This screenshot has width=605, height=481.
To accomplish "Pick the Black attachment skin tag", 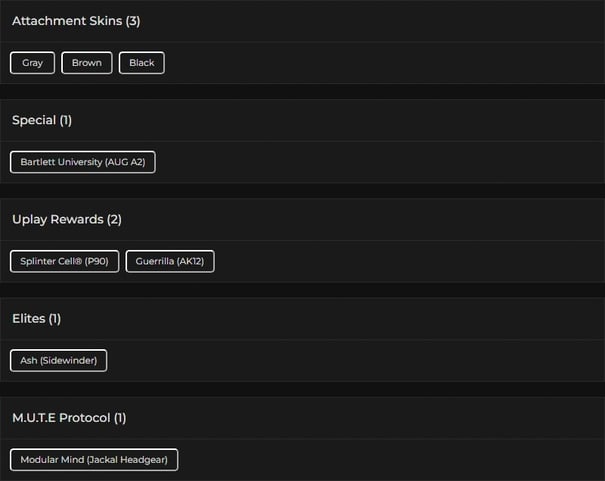I will 142,63.
